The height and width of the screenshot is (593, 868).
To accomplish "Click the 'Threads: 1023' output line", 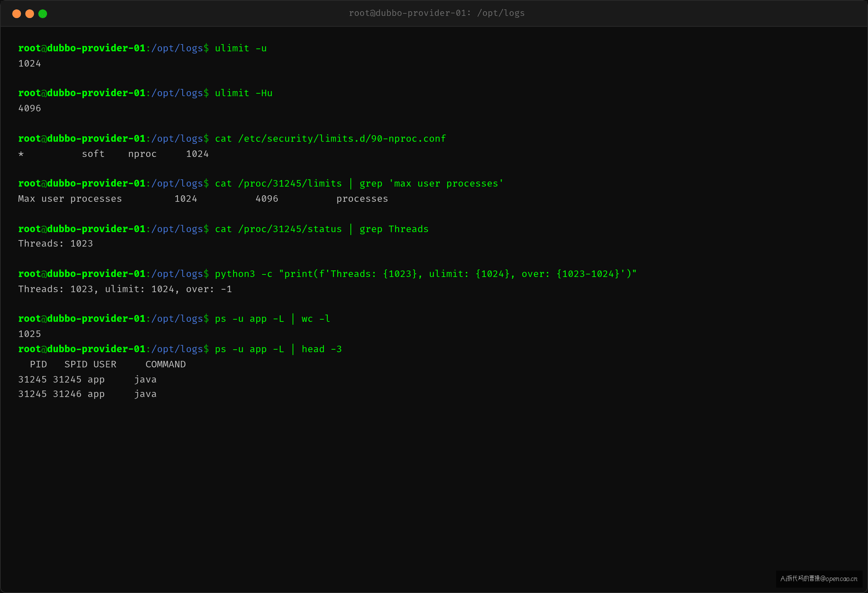I will pyautogui.click(x=55, y=243).
